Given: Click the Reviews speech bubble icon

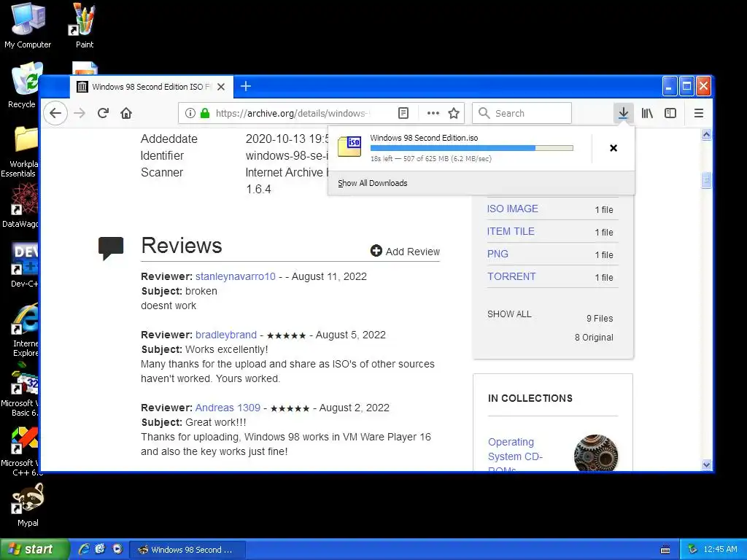Looking at the screenshot, I should [x=111, y=248].
